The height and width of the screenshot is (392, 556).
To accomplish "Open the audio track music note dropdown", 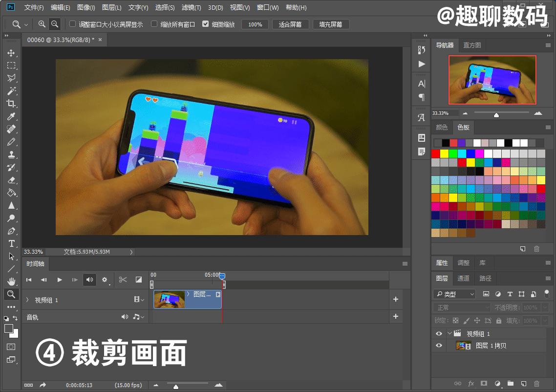I will pos(138,317).
